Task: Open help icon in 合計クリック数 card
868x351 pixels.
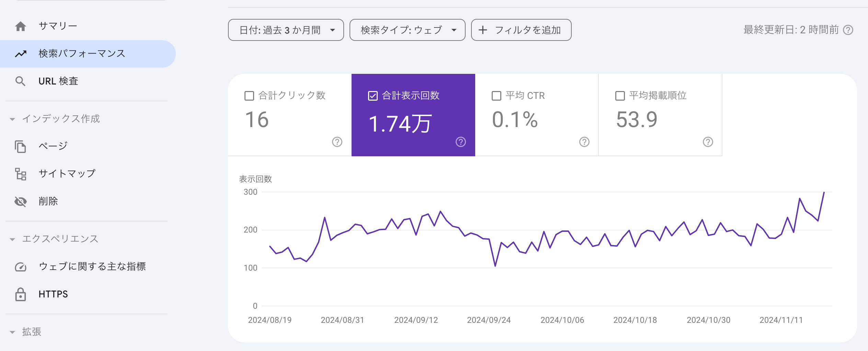Action: (337, 142)
